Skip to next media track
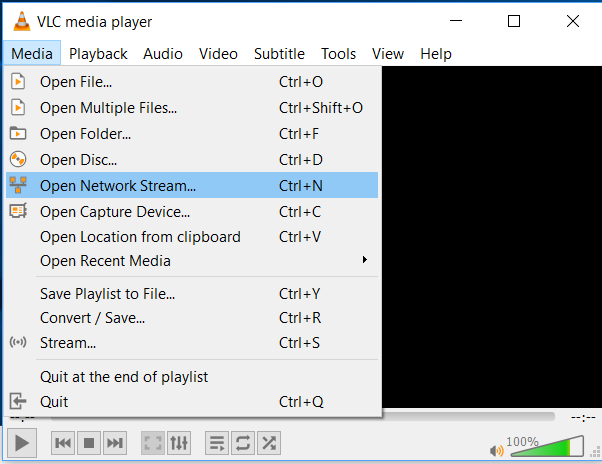Viewport: 602px width, 464px height. [115, 442]
